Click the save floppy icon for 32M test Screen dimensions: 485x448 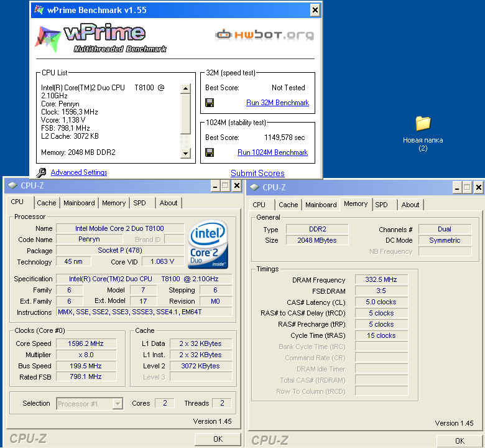(210, 103)
